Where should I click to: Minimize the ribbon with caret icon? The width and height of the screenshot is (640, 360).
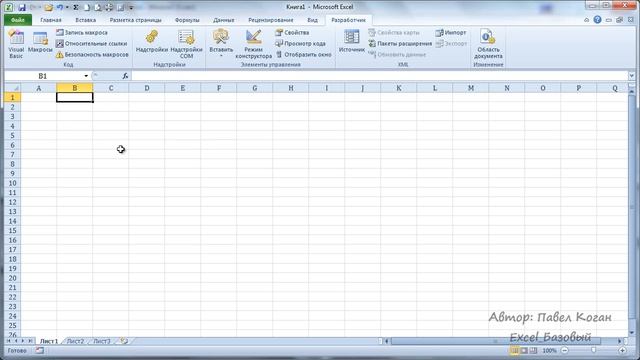(x=587, y=20)
